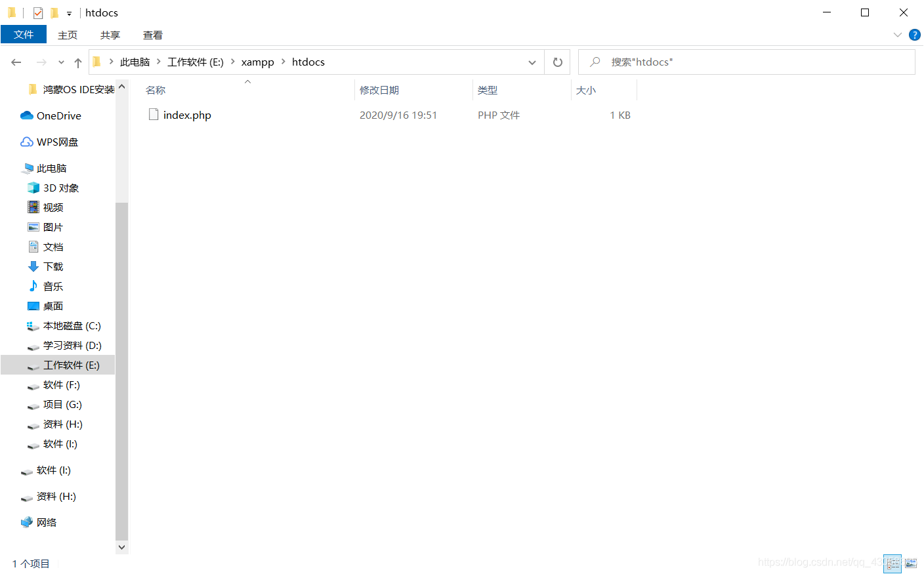Click the title bar folder icon
Viewport: 924px width, 574px height.
(12, 12)
